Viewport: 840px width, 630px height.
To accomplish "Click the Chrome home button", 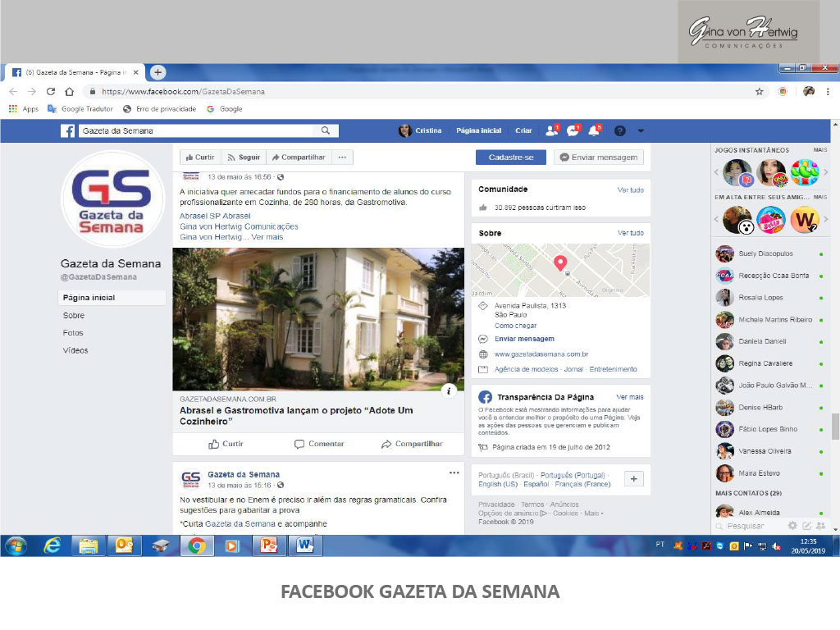I will point(69,92).
